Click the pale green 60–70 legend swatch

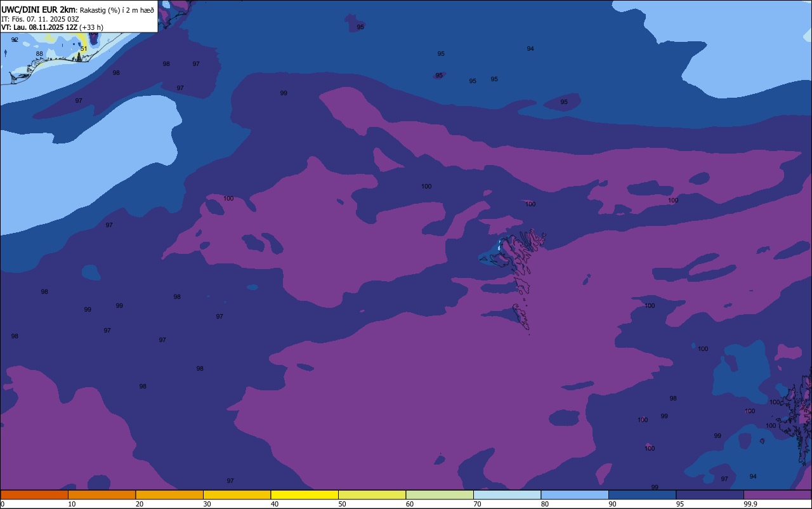tap(440, 494)
